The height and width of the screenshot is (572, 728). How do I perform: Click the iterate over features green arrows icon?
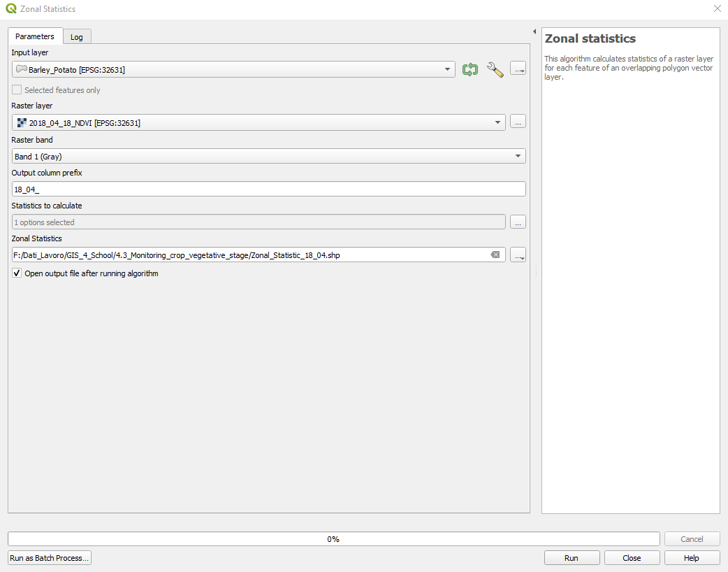click(x=470, y=70)
